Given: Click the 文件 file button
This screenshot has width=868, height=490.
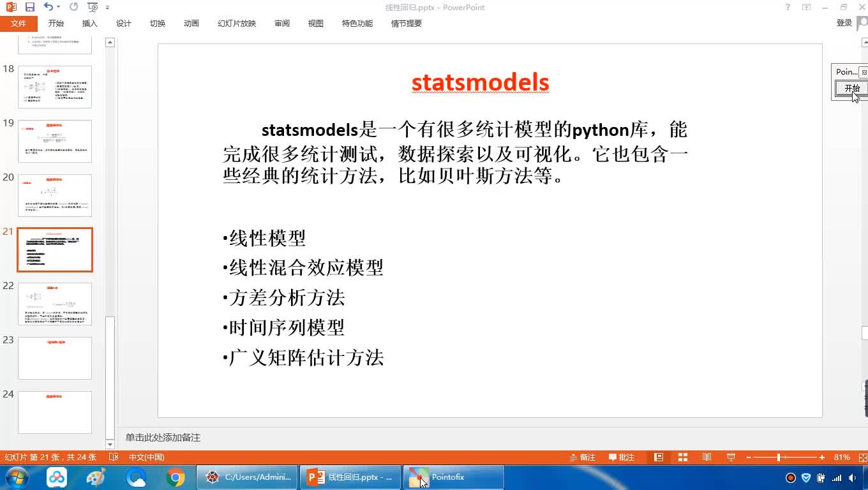Looking at the screenshot, I should [x=19, y=24].
